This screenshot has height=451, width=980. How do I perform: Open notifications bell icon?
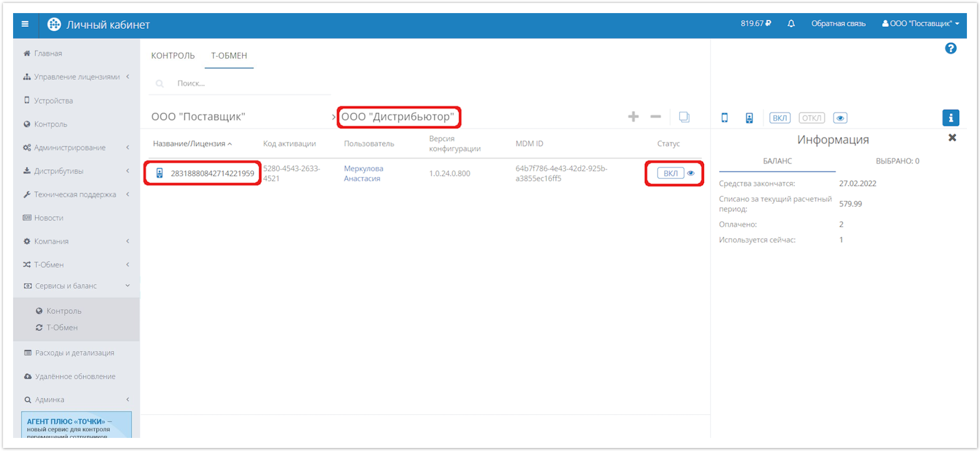pyautogui.click(x=791, y=24)
